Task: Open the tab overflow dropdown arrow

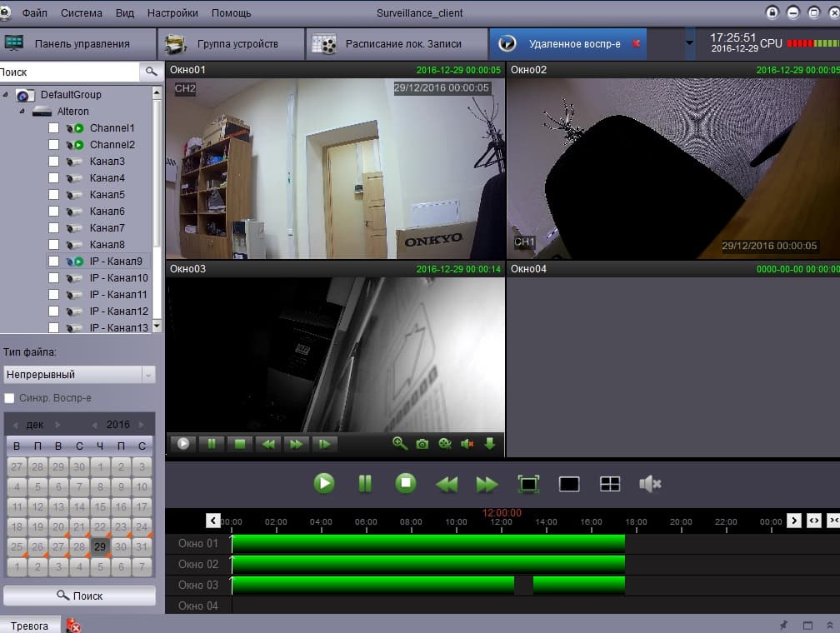Action: 689,42
